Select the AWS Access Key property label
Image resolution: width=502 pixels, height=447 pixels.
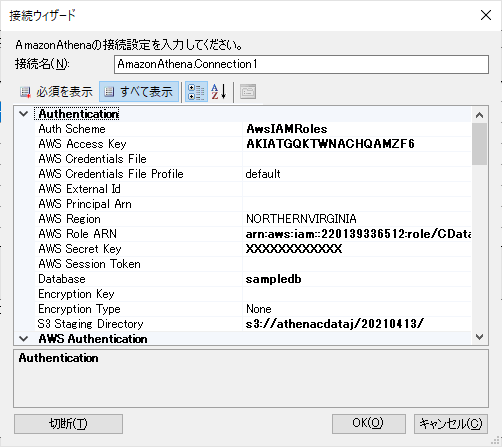tap(82, 144)
